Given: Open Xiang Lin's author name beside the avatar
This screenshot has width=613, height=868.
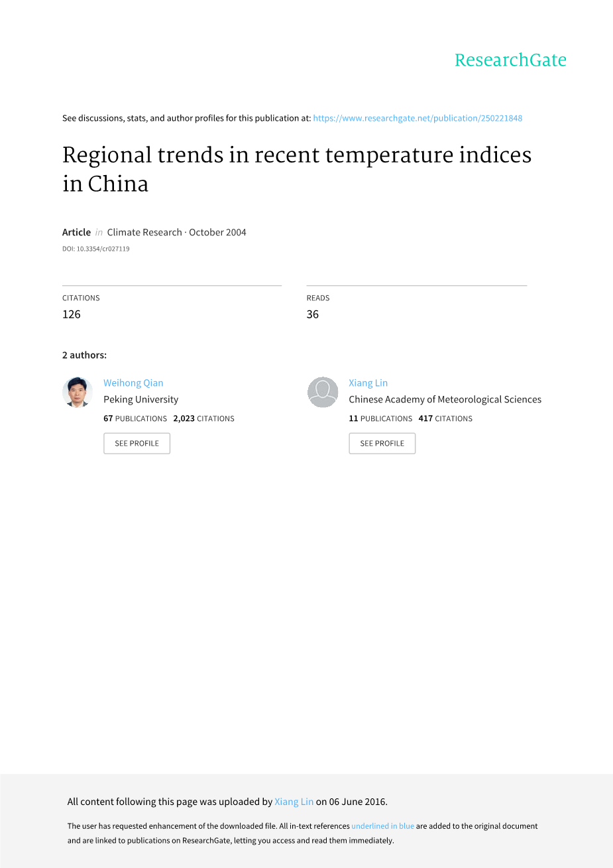Looking at the screenshot, I should 368,383.
